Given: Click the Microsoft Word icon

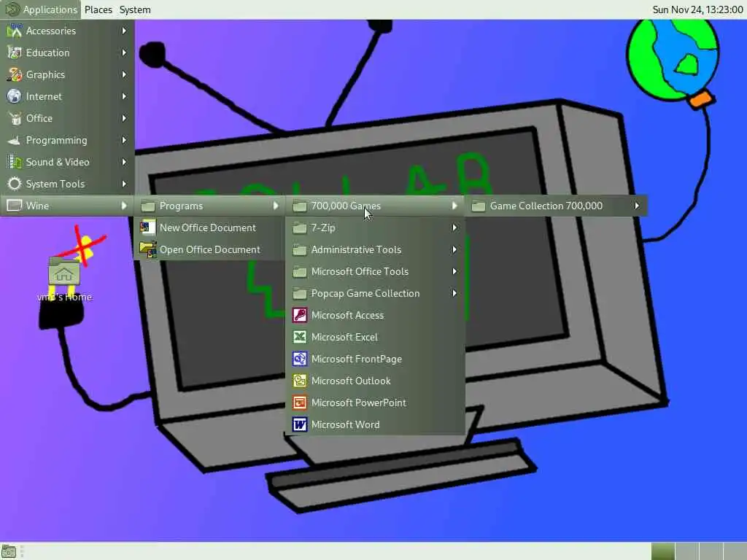Looking at the screenshot, I should click(x=300, y=425).
